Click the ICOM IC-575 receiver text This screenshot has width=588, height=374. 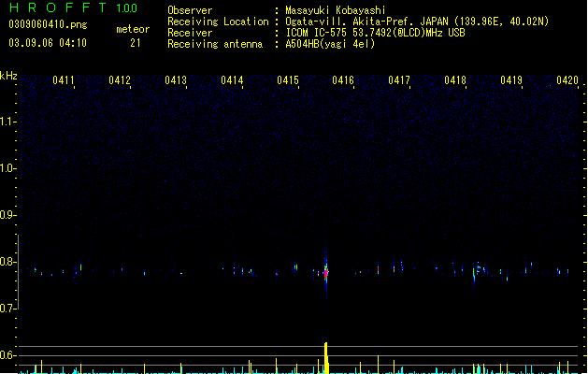coord(317,33)
